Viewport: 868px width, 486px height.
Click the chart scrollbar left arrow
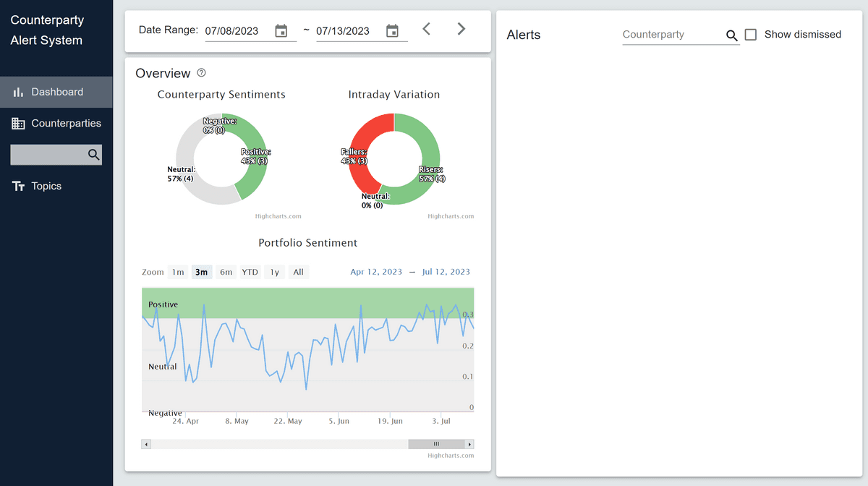tap(146, 444)
